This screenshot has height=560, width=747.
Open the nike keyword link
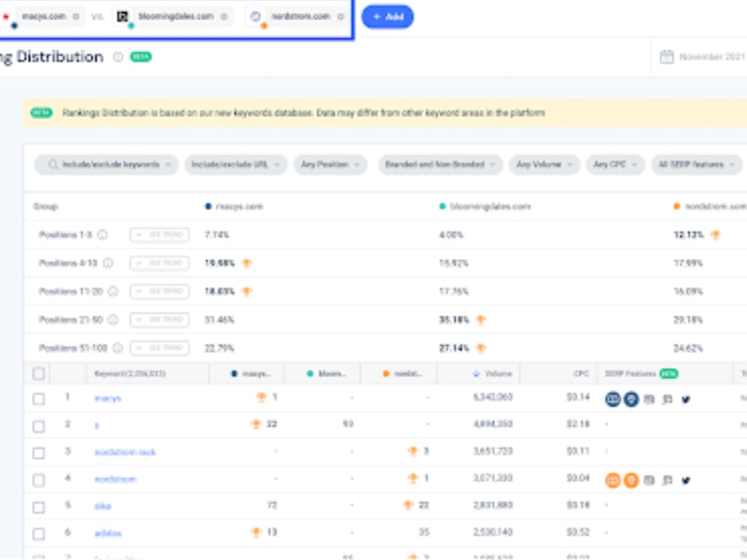tap(102, 506)
